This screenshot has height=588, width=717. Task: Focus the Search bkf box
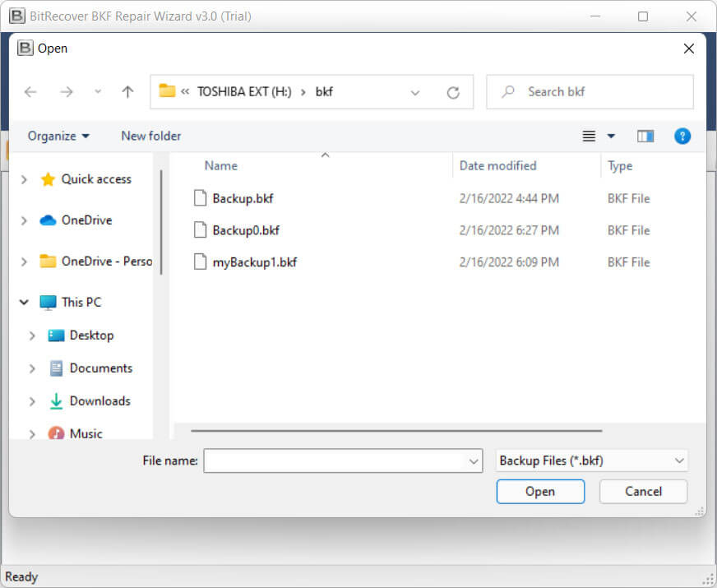coord(590,92)
